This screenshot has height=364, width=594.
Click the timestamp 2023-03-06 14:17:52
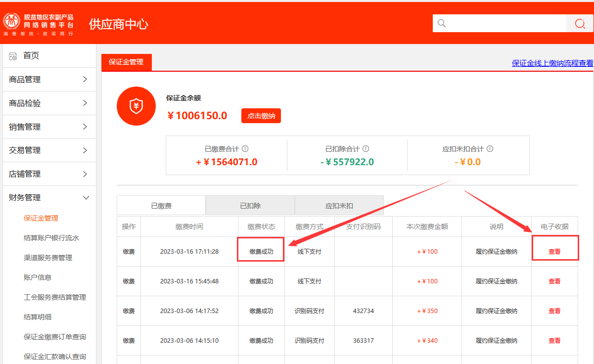[189, 311]
